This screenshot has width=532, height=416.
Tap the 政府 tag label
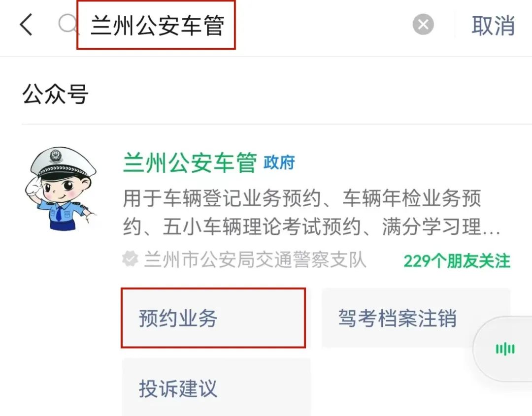point(279,162)
